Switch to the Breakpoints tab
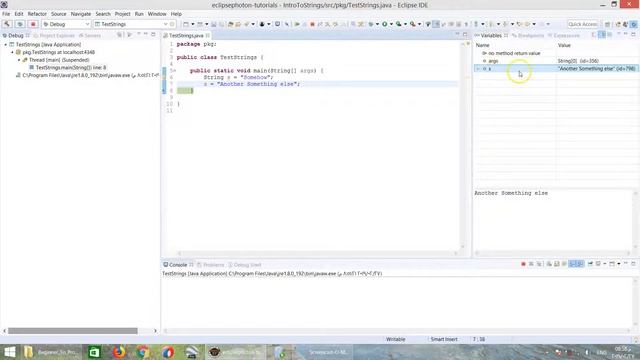Viewport: 640px width, 360px height. point(528,36)
